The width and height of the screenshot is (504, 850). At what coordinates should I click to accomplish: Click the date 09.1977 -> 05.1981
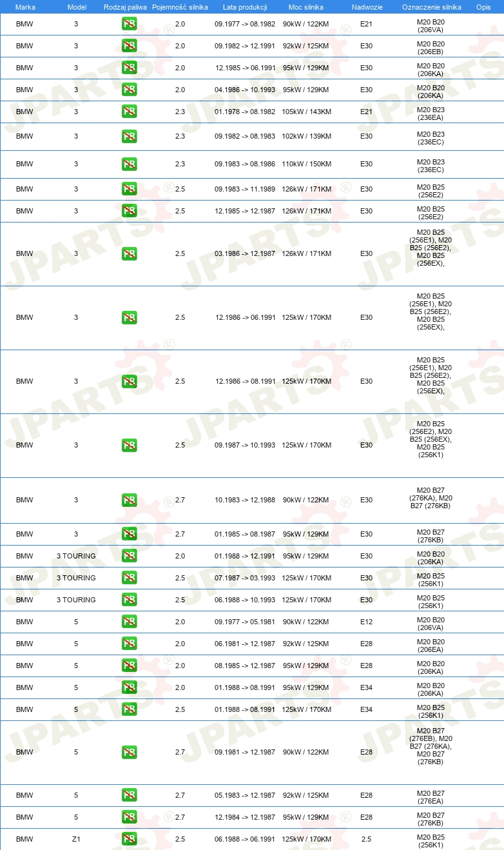tap(245, 622)
